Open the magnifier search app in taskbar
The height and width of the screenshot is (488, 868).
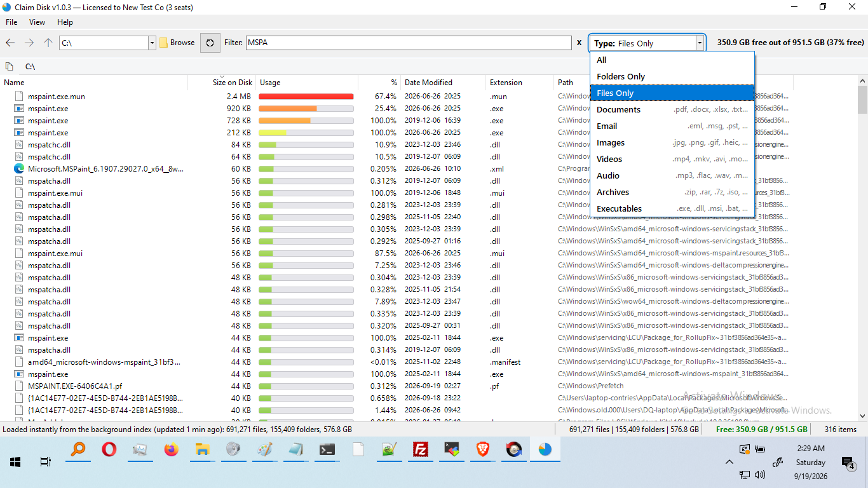coord(78,450)
